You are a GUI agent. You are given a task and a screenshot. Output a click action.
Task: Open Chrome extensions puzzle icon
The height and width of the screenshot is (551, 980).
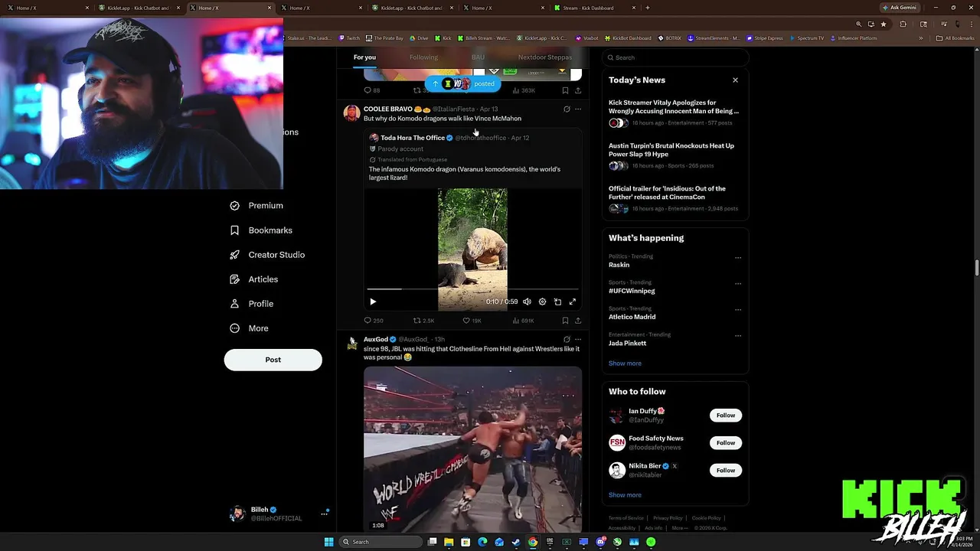coord(903,24)
